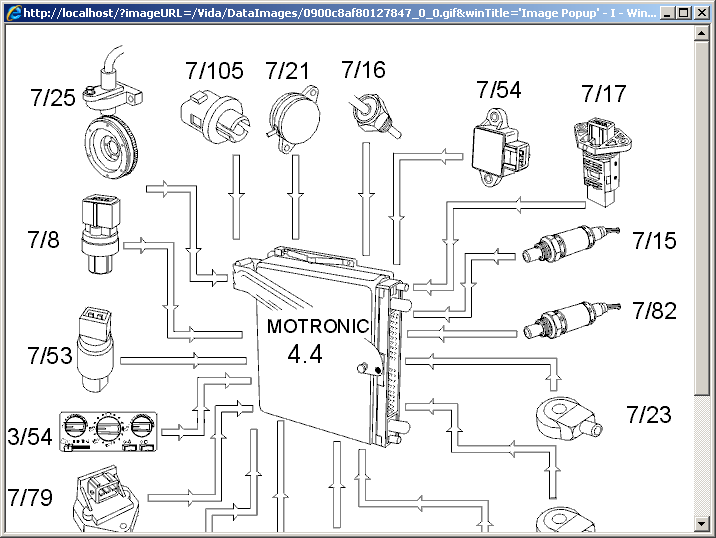Click the 7/16 temperature sensor drawing

[x=374, y=115]
